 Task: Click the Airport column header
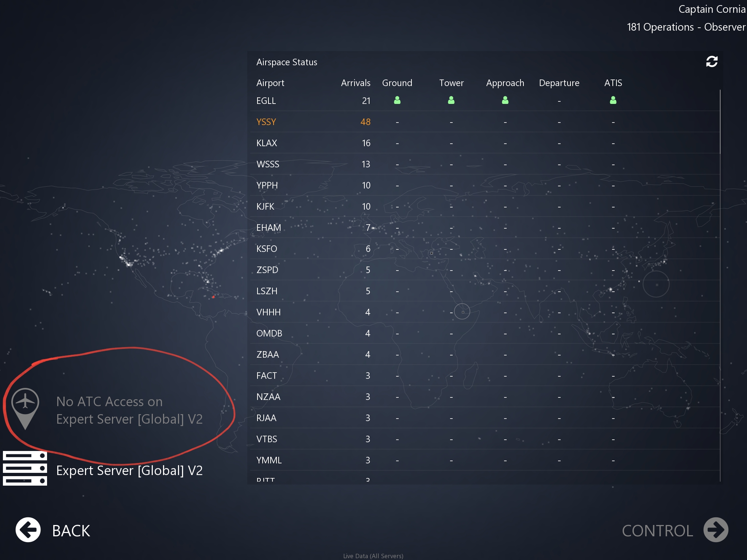[x=270, y=83]
